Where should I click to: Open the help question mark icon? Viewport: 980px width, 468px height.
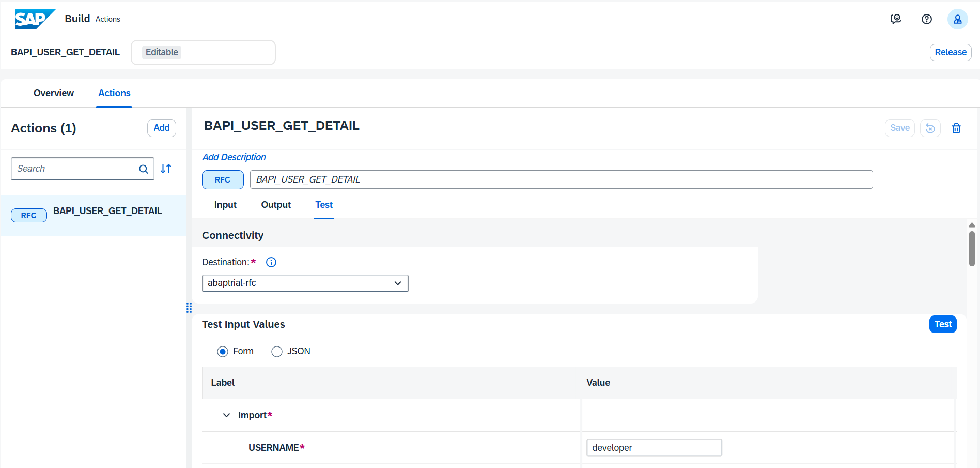(x=926, y=19)
